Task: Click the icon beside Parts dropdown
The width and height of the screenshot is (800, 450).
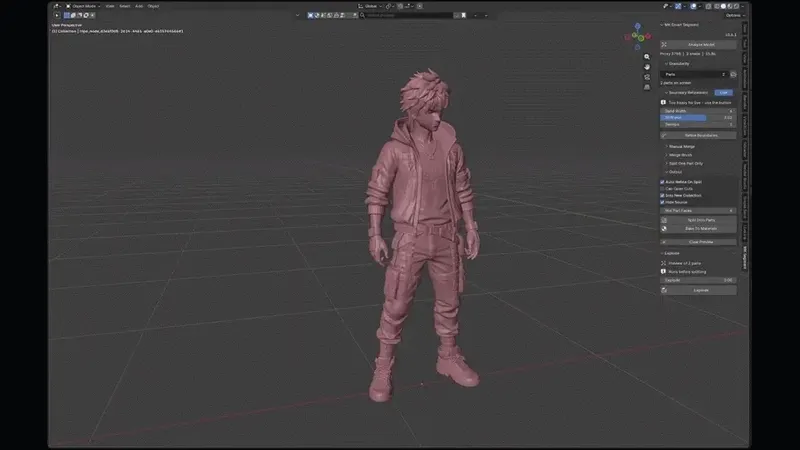Action: 733,74
